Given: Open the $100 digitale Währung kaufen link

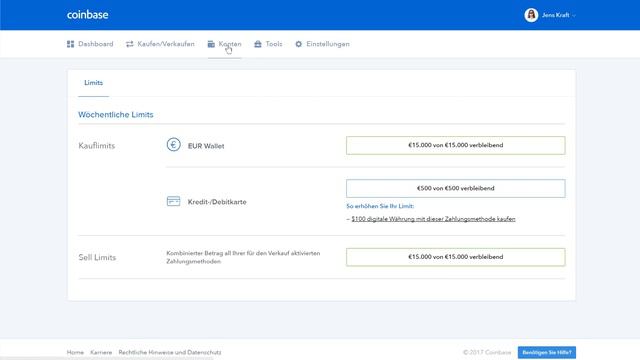Looking at the screenshot, I should point(433,219).
